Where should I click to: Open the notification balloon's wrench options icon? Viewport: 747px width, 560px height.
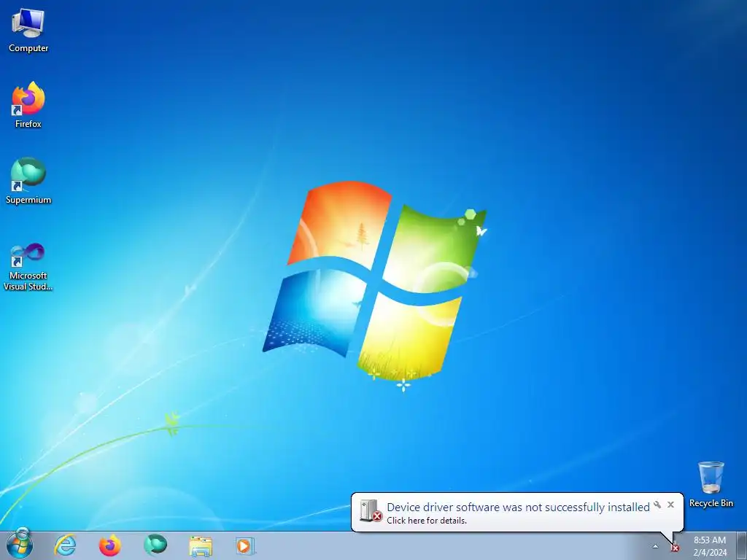[657, 505]
